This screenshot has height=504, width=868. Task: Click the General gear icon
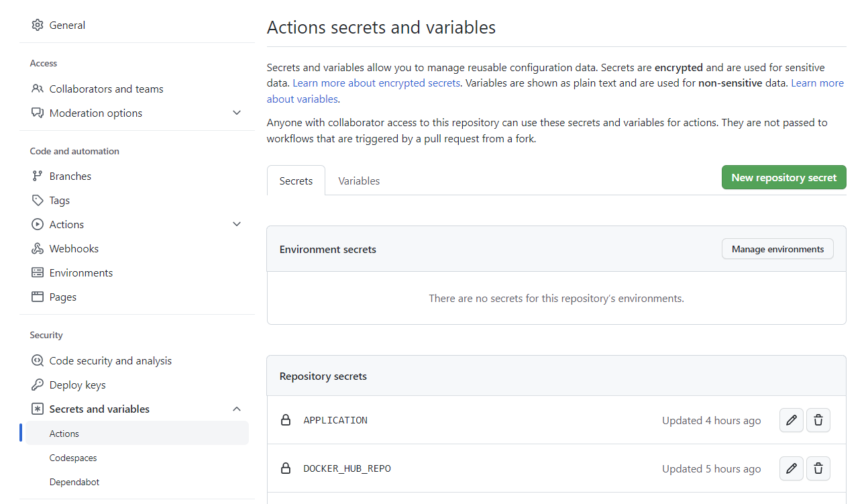pos(38,26)
